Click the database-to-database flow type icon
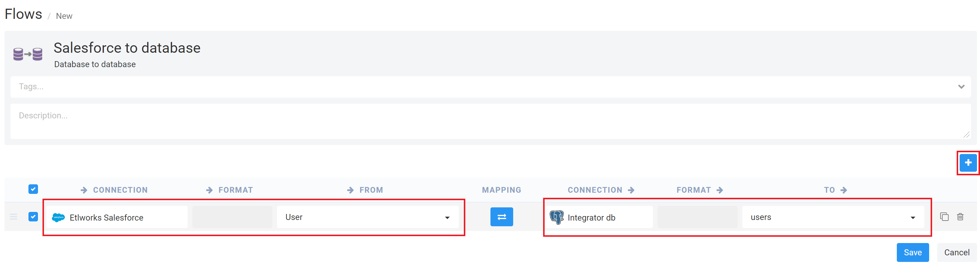This screenshot has width=980, height=273. [x=28, y=54]
